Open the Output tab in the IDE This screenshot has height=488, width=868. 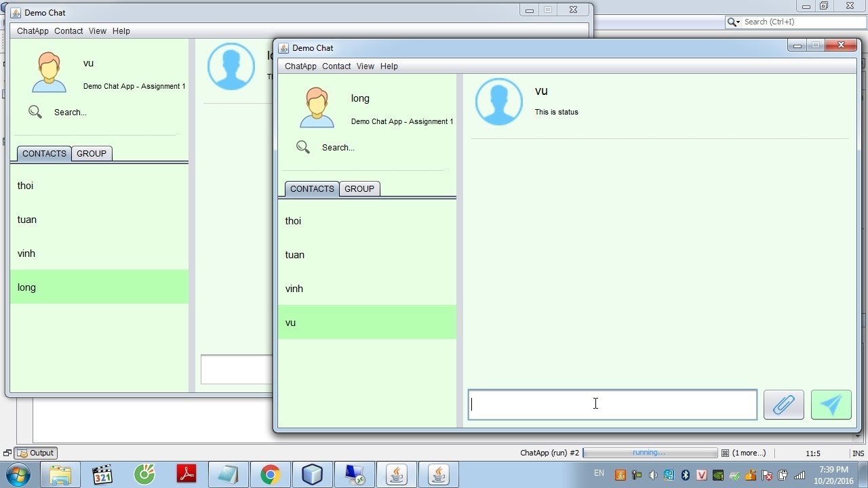tap(36, 453)
